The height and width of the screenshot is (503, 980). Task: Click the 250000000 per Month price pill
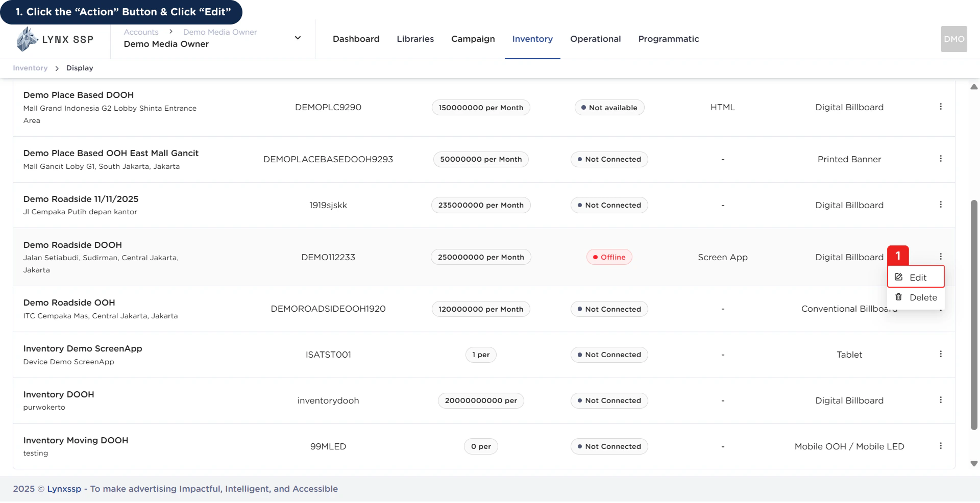[481, 257]
